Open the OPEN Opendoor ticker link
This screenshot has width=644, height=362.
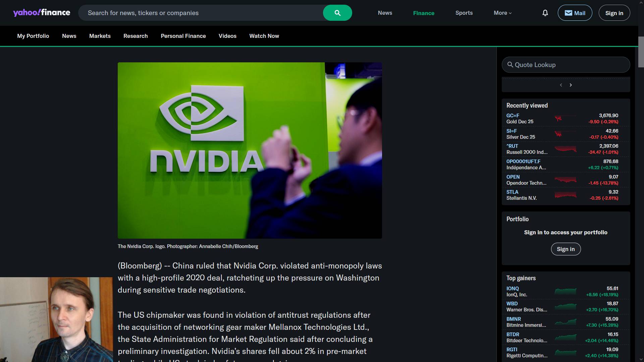click(x=513, y=177)
